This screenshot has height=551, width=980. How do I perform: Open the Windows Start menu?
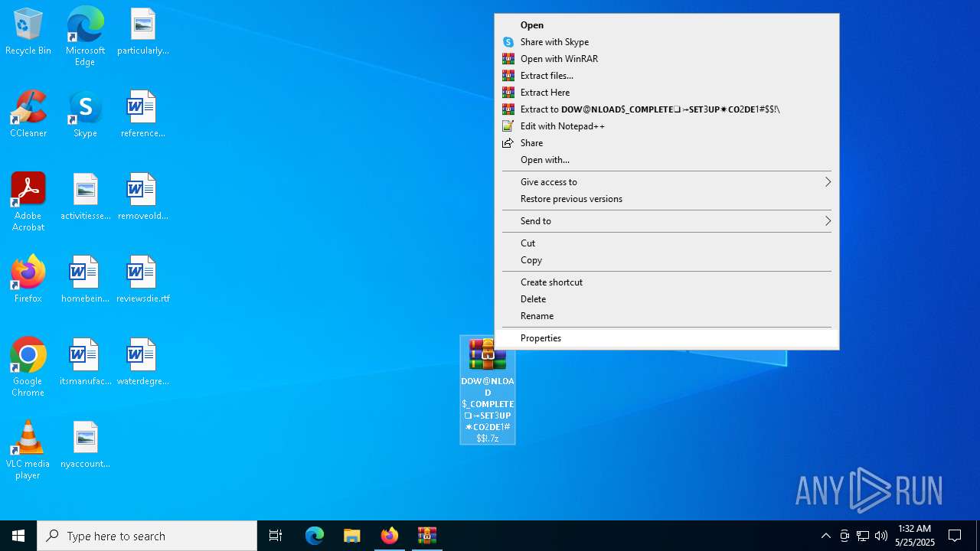tap(18, 536)
